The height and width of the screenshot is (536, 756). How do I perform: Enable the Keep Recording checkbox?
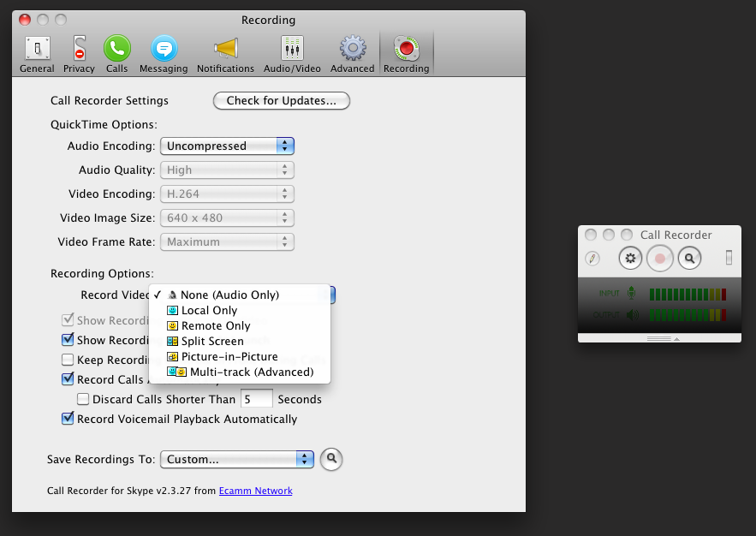(x=68, y=360)
